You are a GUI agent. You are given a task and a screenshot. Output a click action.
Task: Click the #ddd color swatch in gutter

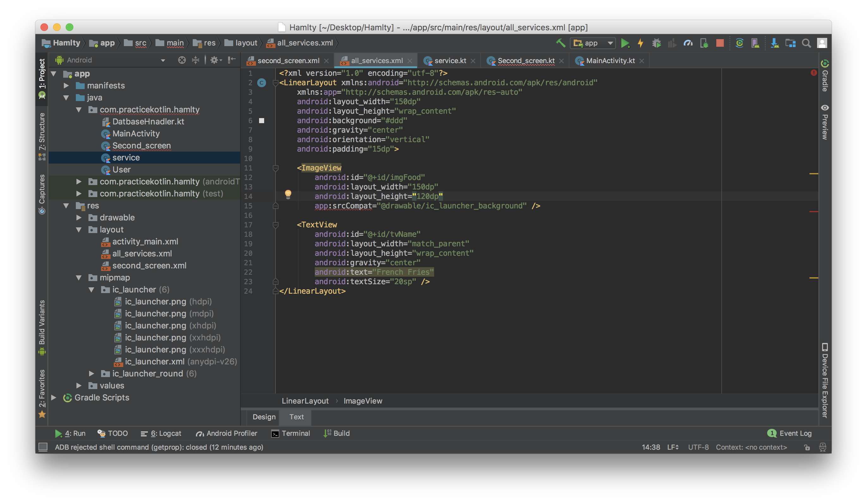coord(262,121)
